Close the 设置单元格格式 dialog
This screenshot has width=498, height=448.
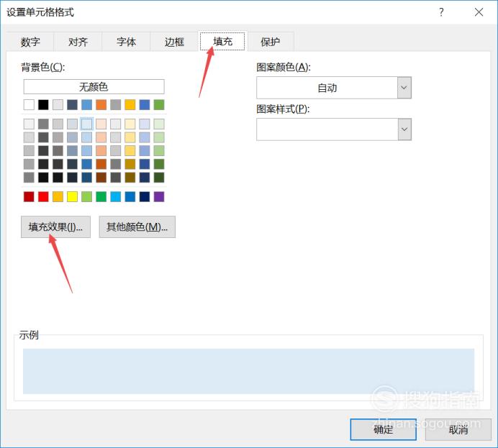click(x=479, y=12)
